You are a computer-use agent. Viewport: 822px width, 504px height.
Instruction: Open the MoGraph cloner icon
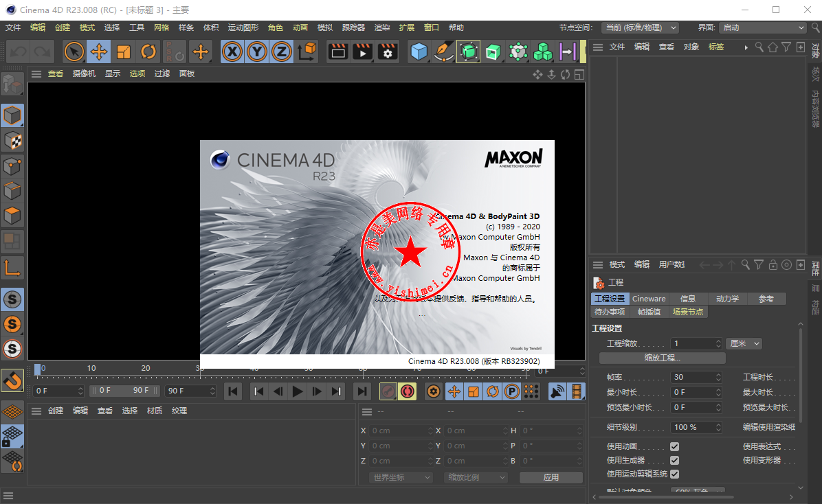[x=518, y=52]
